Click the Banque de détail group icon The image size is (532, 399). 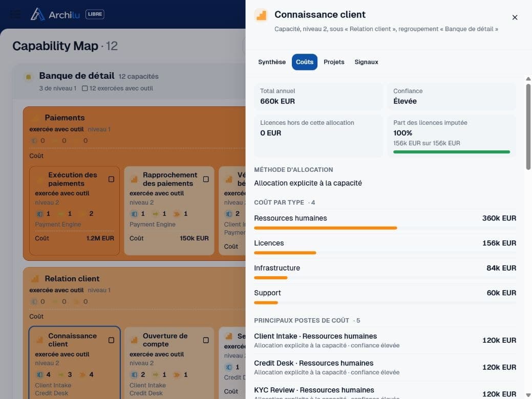point(29,77)
